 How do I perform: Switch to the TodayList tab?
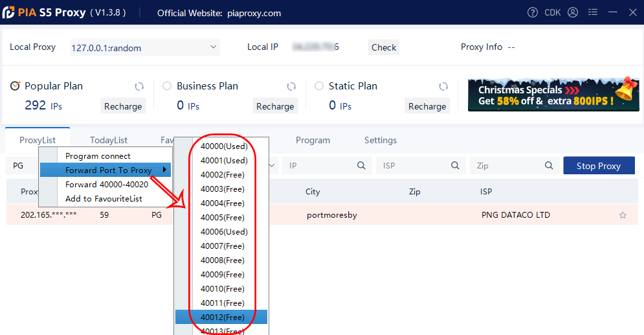pyautogui.click(x=109, y=140)
